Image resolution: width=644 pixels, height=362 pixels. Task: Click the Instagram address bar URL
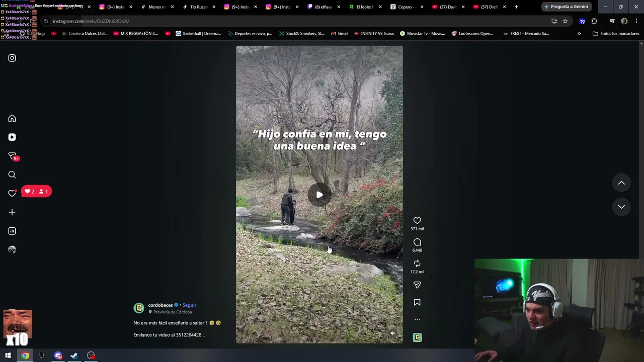pos(91,21)
